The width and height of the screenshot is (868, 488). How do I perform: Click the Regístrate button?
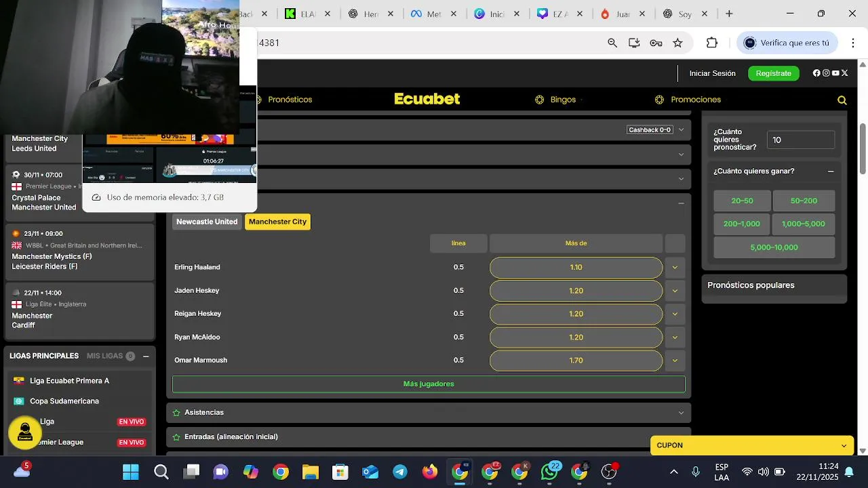pyautogui.click(x=773, y=73)
